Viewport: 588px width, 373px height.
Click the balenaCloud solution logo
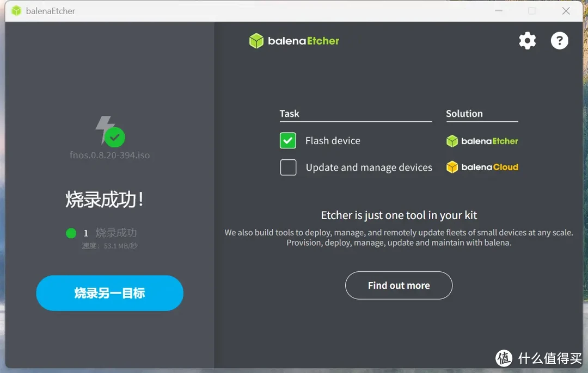(482, 167)
